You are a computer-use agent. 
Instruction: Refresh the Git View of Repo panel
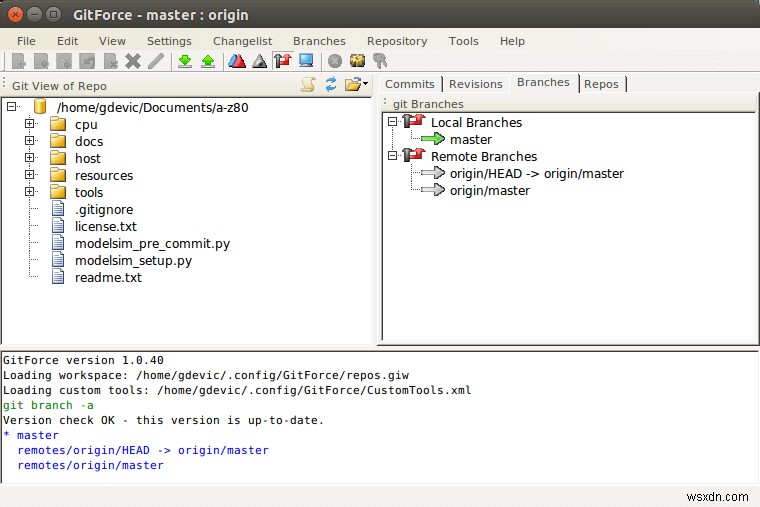click(x=331, y=84)
